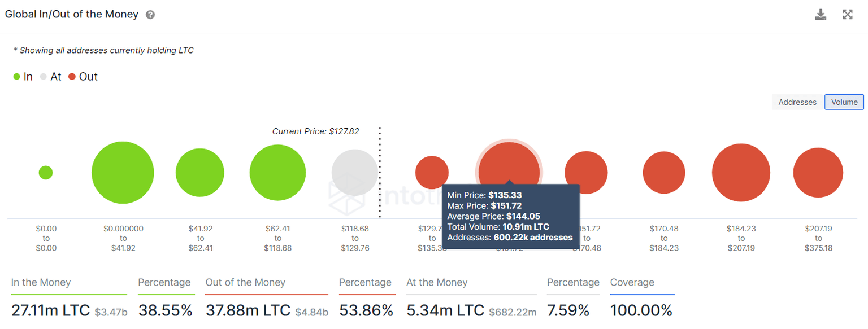The image size is (868, 329).
Task: Click the green $62.41 to $118.68 bubble
Action: [277, 173]
